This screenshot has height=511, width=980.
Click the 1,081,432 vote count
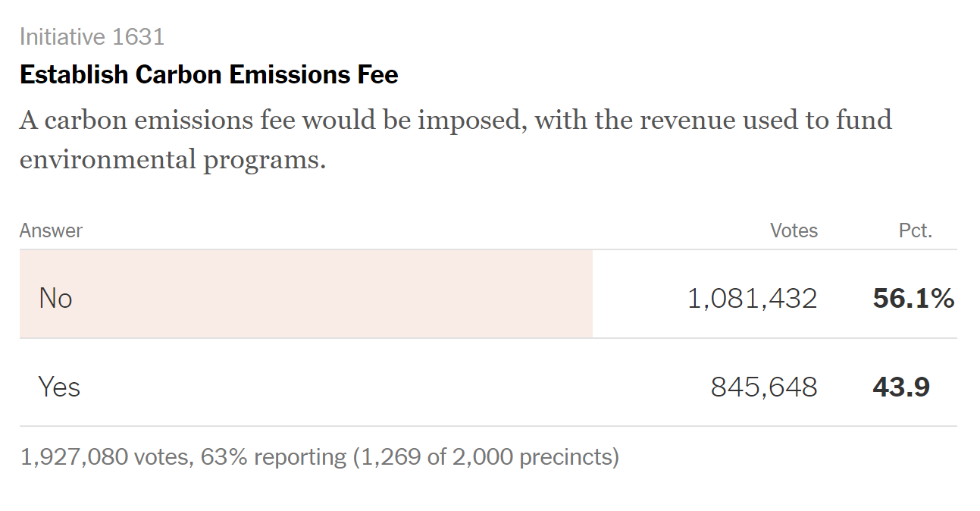(x=752, y=298)
